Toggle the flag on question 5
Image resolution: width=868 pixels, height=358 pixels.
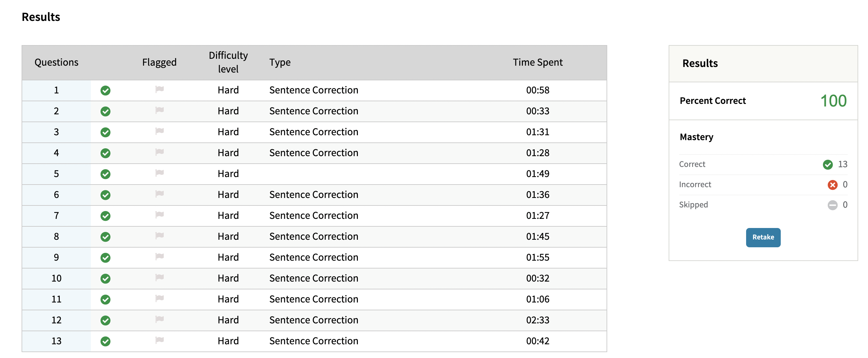159,173
